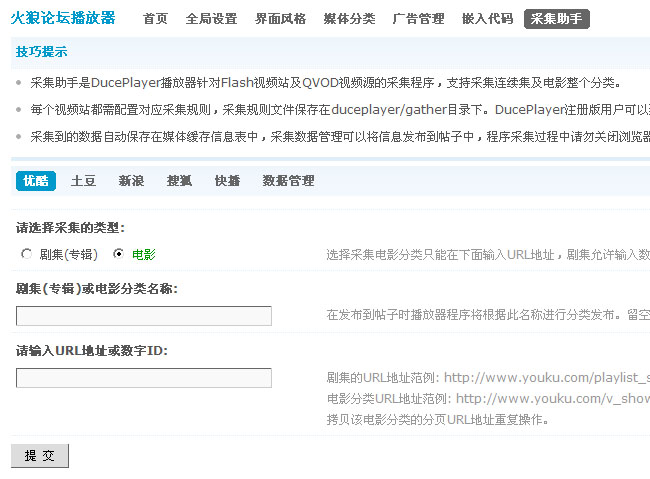Switch to the 新浪 tab
This screenshot has height=479, width=650.
tap(131, 181)
